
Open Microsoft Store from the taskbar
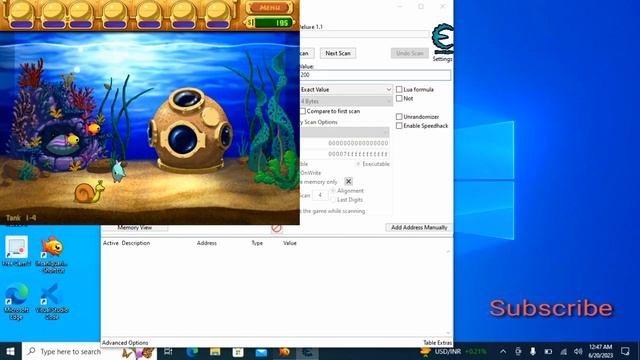pos(238,351)
